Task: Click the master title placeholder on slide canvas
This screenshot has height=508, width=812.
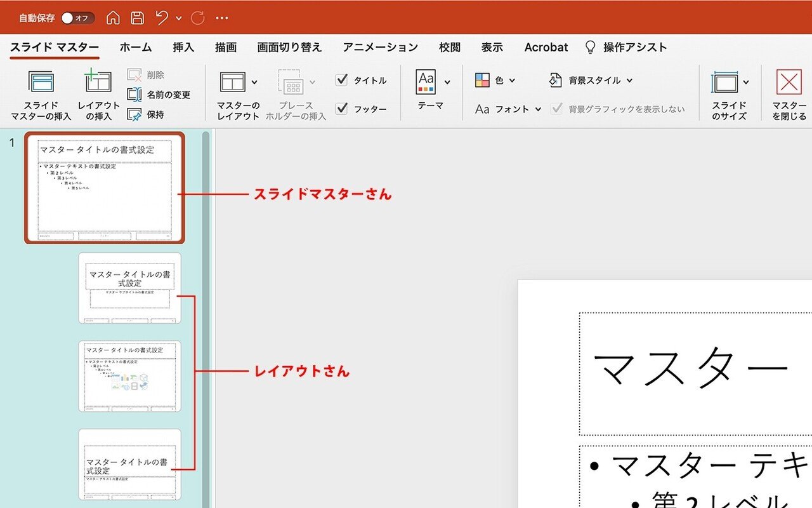Action: tap(695, 374)
